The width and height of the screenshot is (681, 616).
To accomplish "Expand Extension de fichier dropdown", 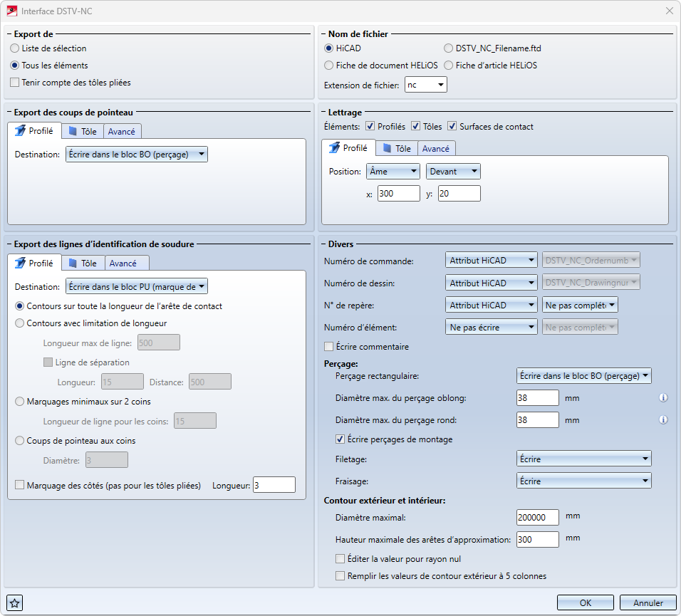I will click(x=425, y=85).
